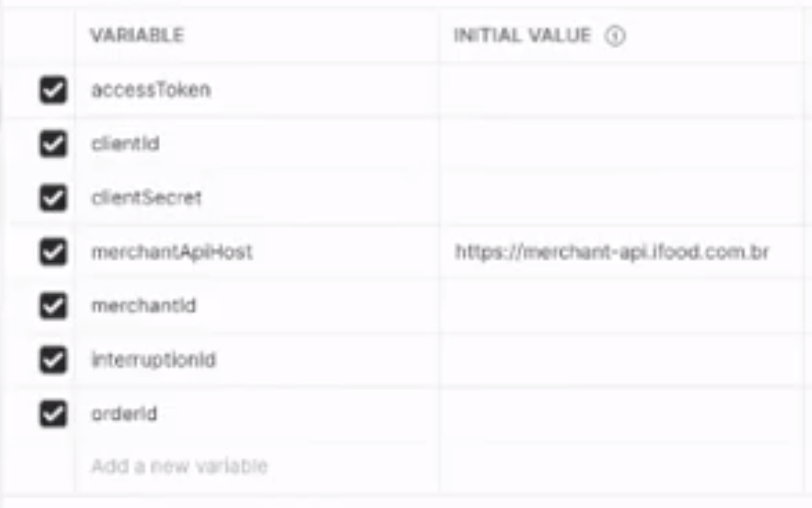Image resolution: width=812 pixels, height=508 pixels.
Task: Click the merchantId variable name
Action: point(144,306)
